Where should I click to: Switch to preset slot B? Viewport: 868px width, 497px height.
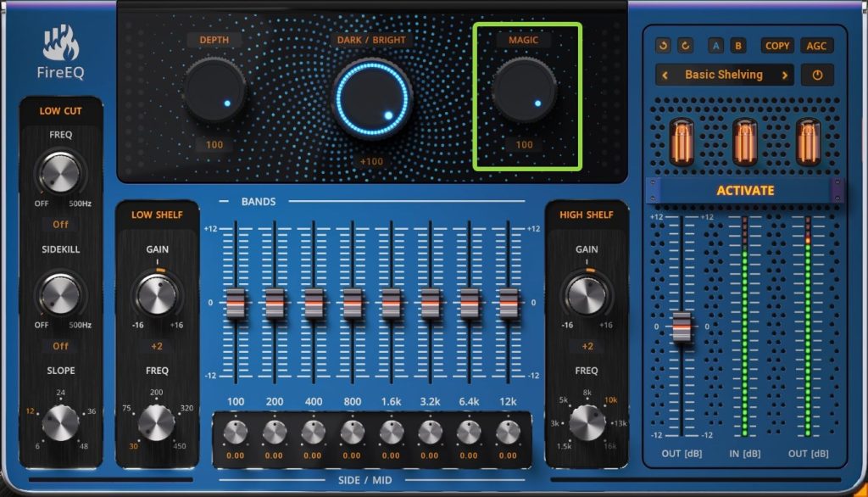coord(737,46)
